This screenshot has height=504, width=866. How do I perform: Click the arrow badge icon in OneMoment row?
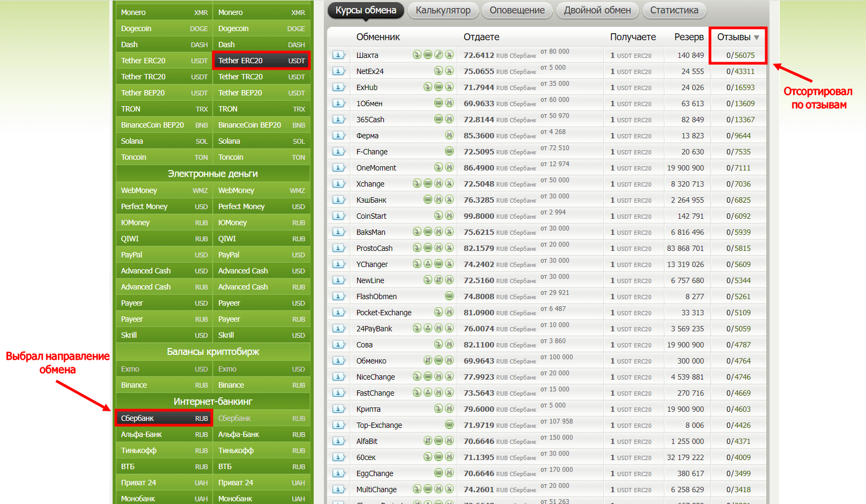pos(439,167)
